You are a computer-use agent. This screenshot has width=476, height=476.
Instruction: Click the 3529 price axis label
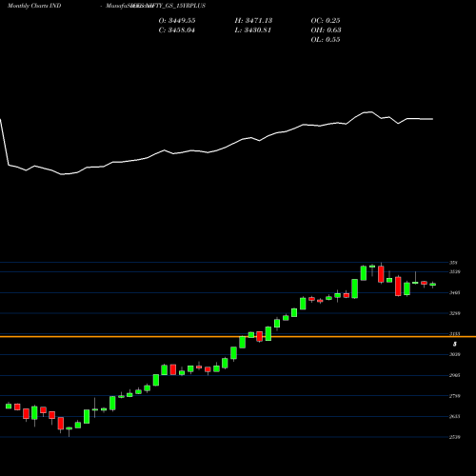pyautogui.click(x=455, y=272)
